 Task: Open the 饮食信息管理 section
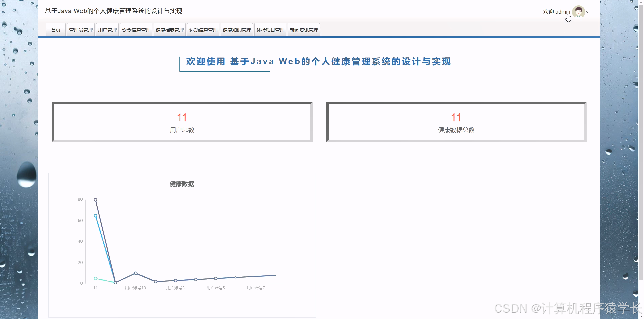(136, 30)
